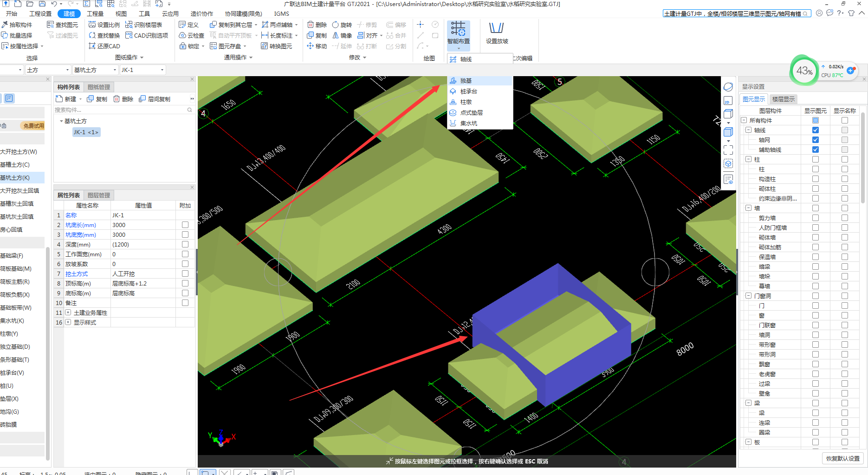
Task: Click the display settings vertical scrollbar
Action: point(863,158)
